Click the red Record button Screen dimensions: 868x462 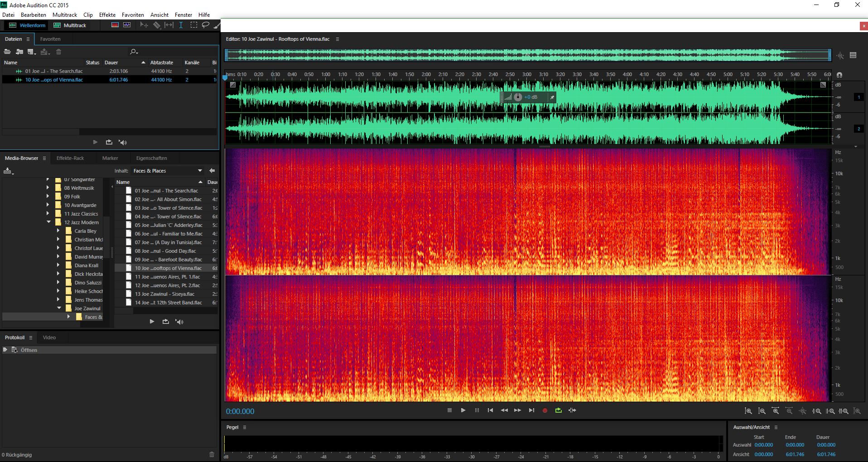click(545, 410)
